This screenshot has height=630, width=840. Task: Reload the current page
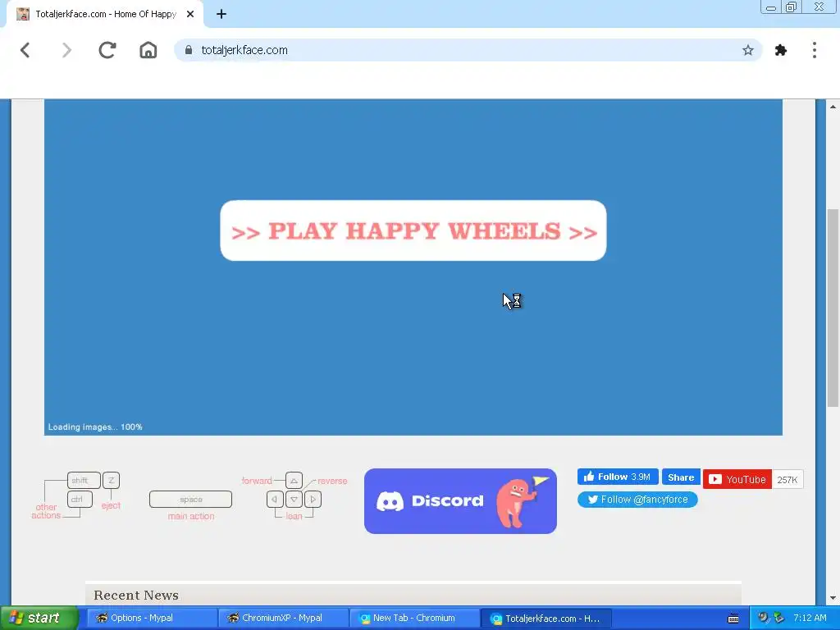[107, 50]
